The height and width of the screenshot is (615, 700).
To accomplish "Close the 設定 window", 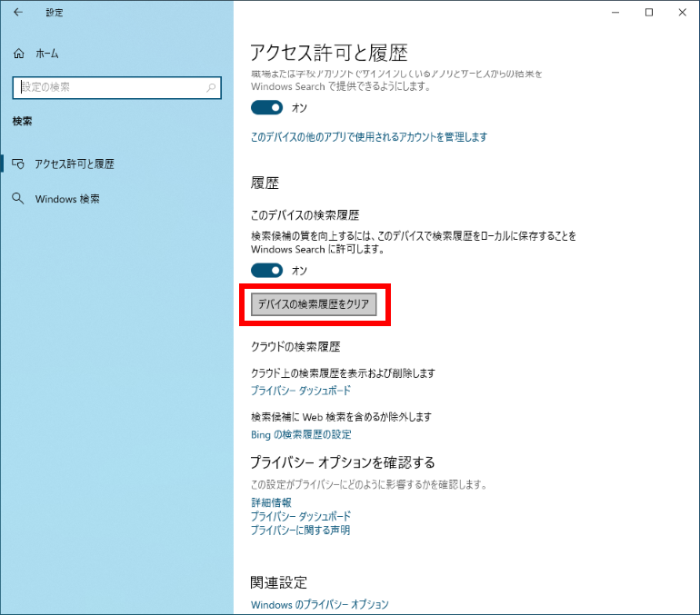I will tap(683, 13).
